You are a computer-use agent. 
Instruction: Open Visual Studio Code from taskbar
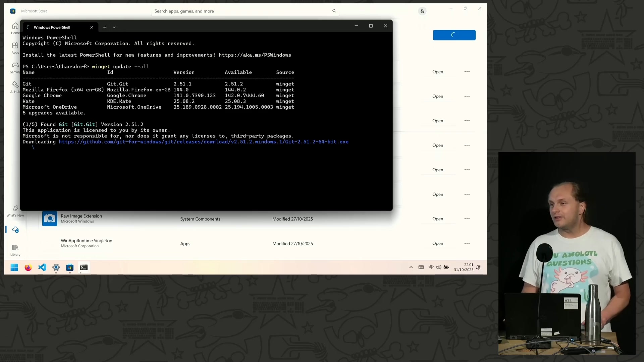42,267
